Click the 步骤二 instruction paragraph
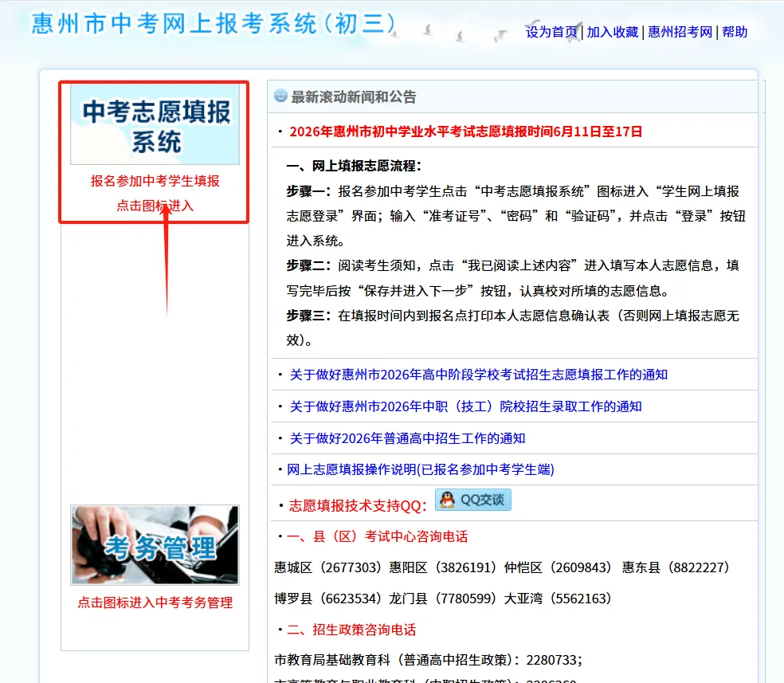 512,278
